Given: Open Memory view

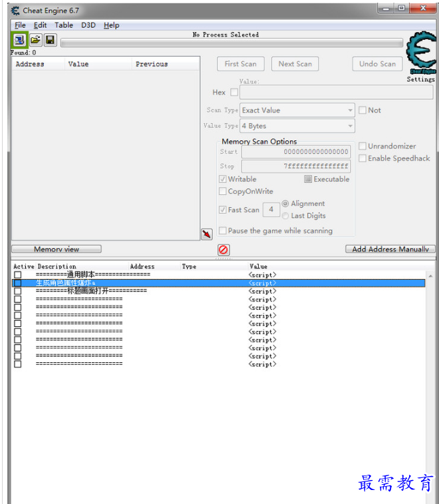Looking at the screenshot, I should pos(57,249).
